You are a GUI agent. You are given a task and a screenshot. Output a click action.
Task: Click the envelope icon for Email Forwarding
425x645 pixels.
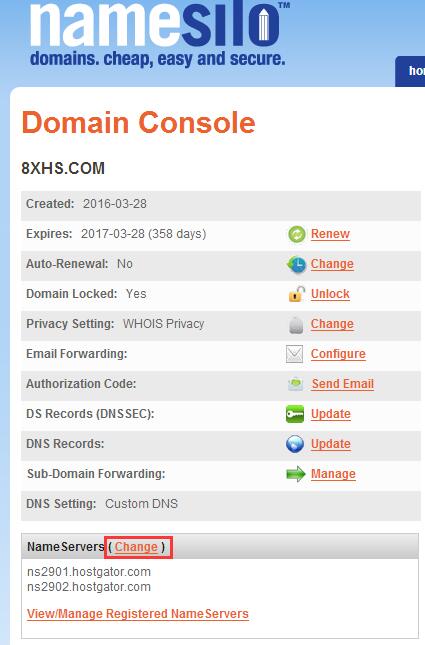point(295,354)
